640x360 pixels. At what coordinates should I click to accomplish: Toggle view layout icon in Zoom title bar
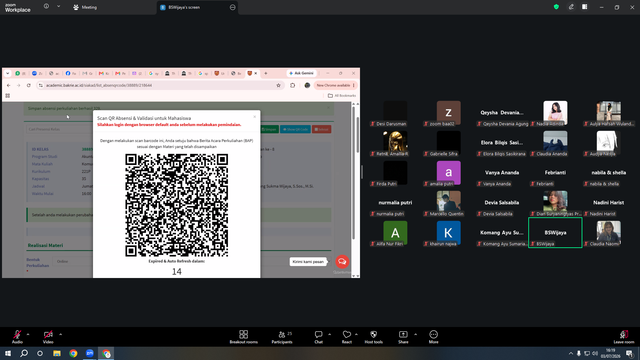tap(585, 7)
